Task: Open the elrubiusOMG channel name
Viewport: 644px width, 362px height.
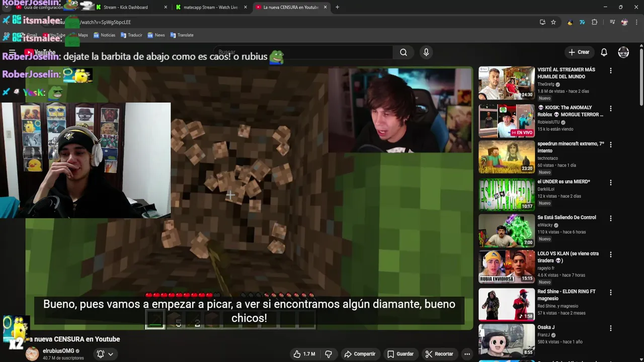Action: (58, 351)
